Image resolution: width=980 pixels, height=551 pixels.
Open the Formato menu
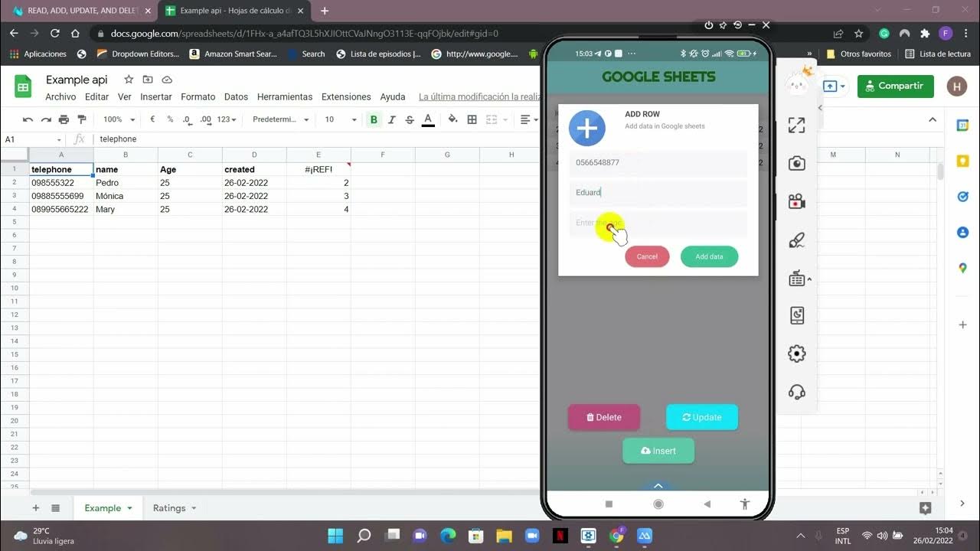198,97
